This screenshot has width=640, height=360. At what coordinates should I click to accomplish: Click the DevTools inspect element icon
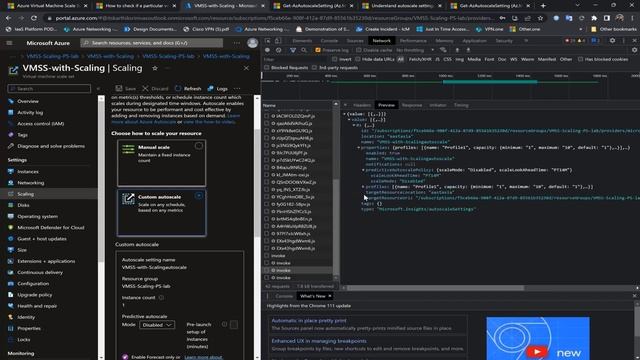tap(268, 41)
